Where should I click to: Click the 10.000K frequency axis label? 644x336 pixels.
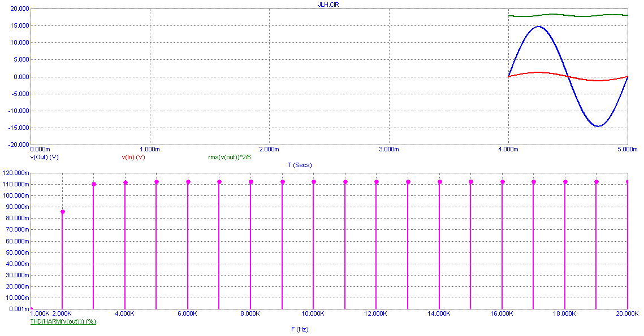point(313,313)
